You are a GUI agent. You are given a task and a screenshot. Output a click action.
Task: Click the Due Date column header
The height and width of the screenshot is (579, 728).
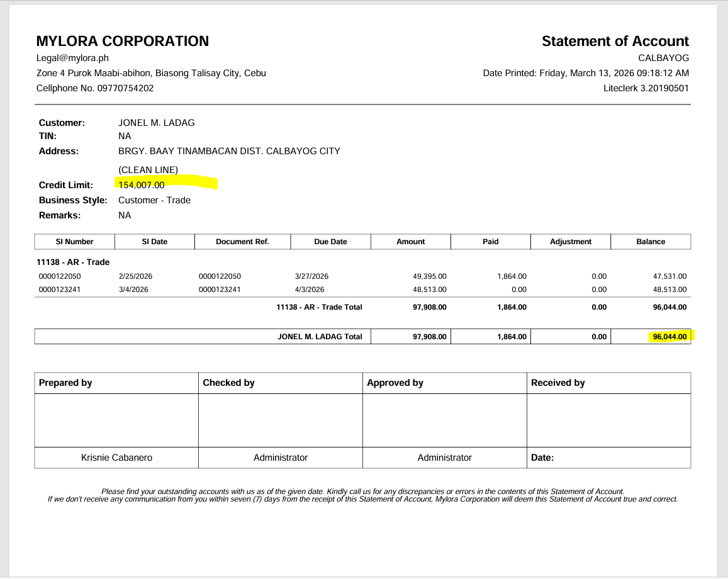pos(330,242)
